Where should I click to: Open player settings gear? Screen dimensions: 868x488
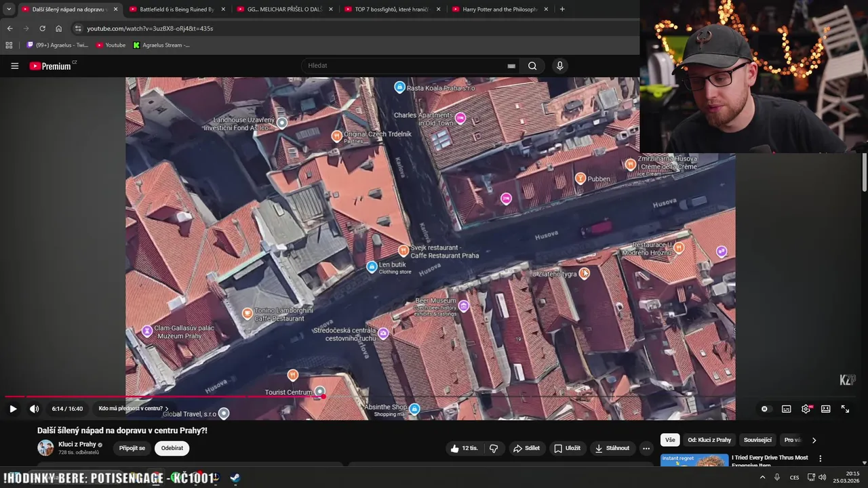[x=806, y=409]
